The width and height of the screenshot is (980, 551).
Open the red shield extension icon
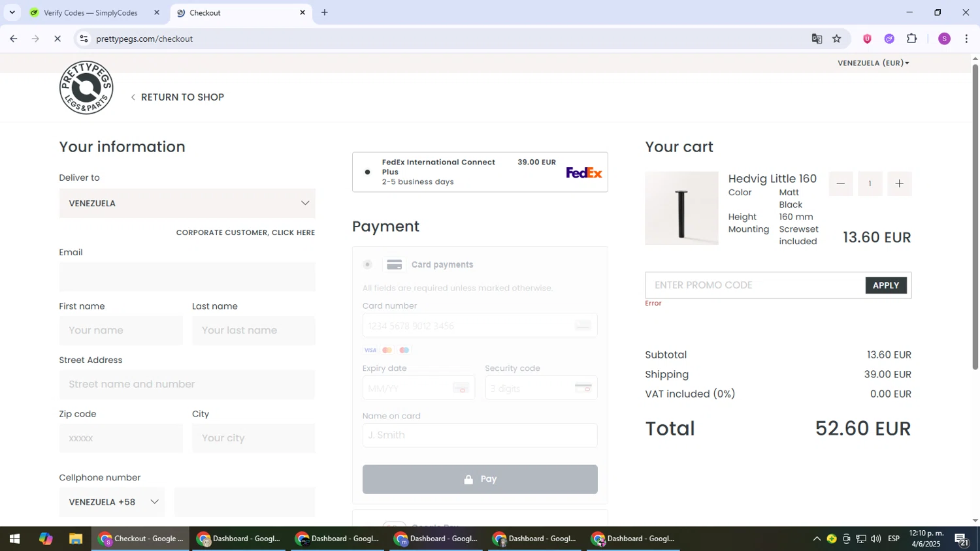coord(867,39)
